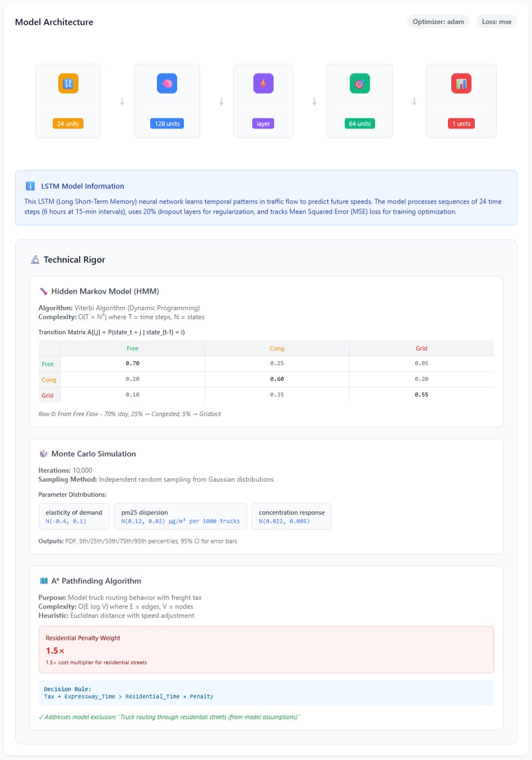Click the 0.60 Cong-to-Cong matrix cell

pyautogui.click(x=277, y=379)
